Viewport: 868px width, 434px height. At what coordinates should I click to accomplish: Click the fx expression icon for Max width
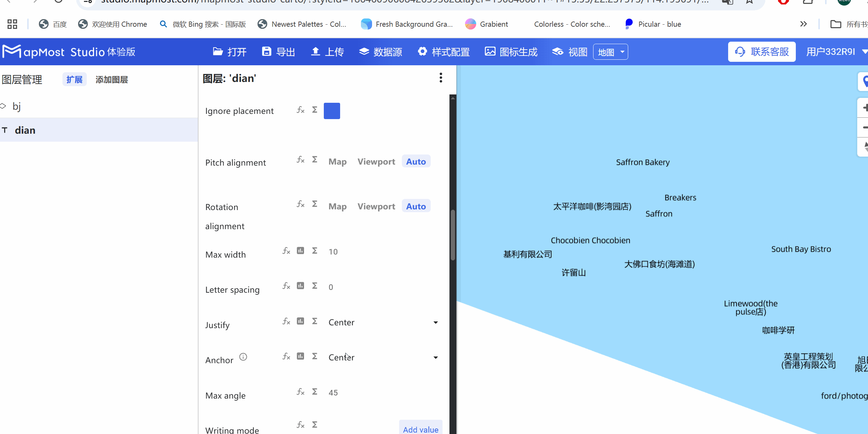[x=286, y=251]
